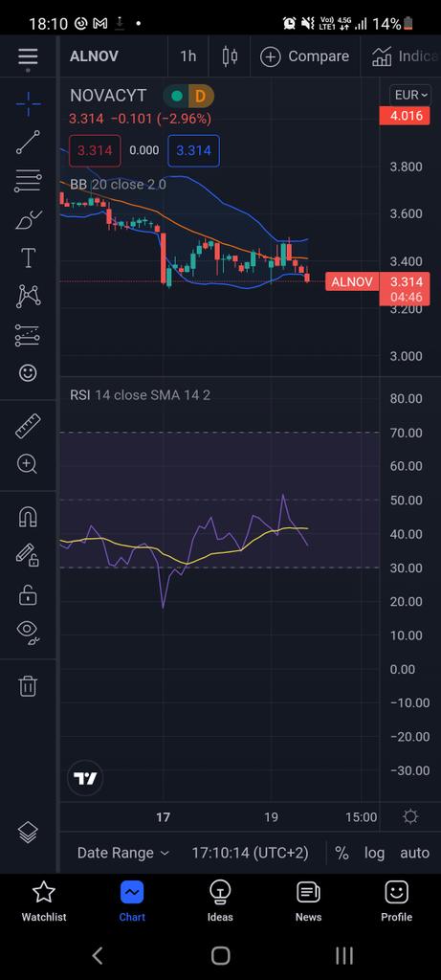Activate the zoom in tool

(x=28, y=464)
